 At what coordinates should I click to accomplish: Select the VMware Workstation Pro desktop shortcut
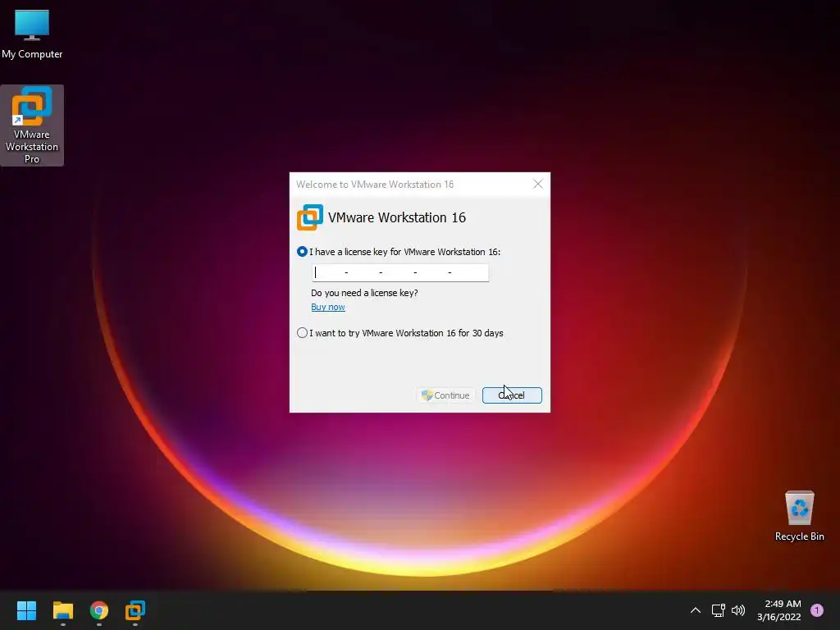[x=32, y=126]
